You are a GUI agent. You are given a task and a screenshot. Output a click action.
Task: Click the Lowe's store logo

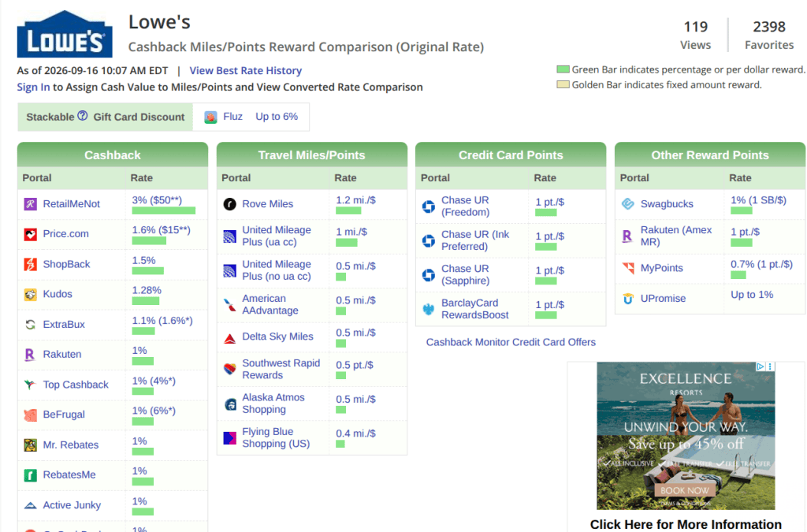pos(65,34)
